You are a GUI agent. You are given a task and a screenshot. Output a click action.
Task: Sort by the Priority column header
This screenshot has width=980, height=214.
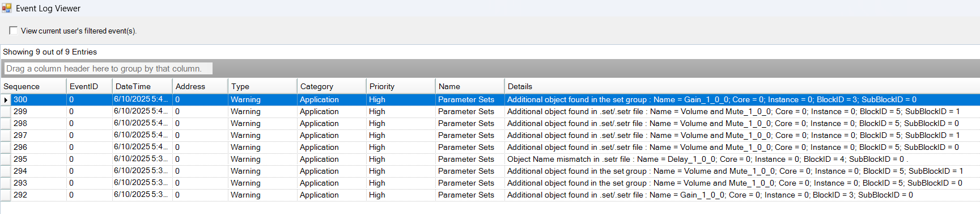point(400,86)
